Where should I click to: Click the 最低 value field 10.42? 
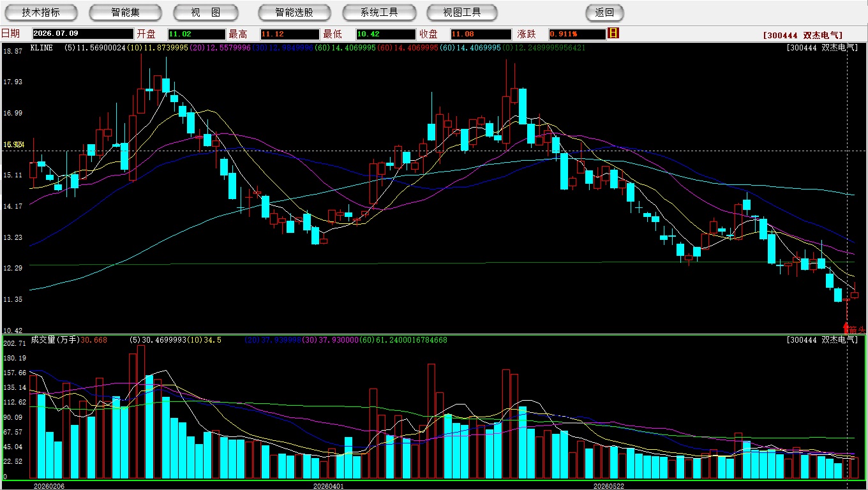click(386, 34)
